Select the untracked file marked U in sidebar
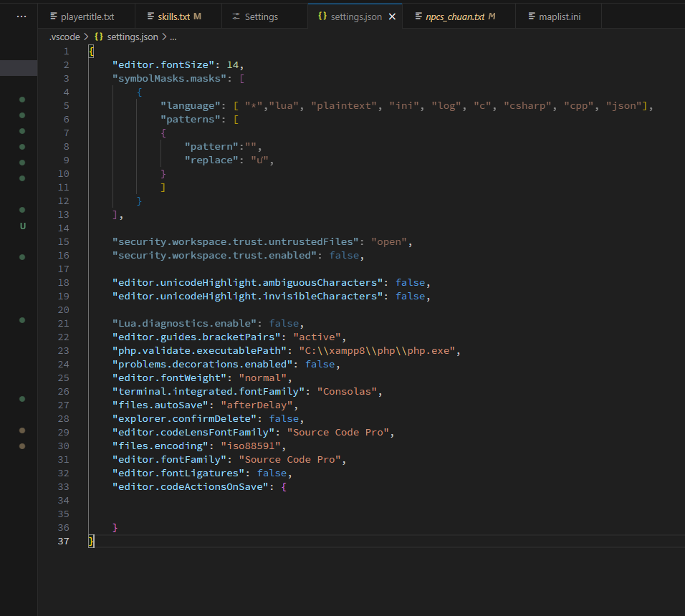Image resolution: width=685 pixels, height=616 pixels. click(x=22, y=226)
